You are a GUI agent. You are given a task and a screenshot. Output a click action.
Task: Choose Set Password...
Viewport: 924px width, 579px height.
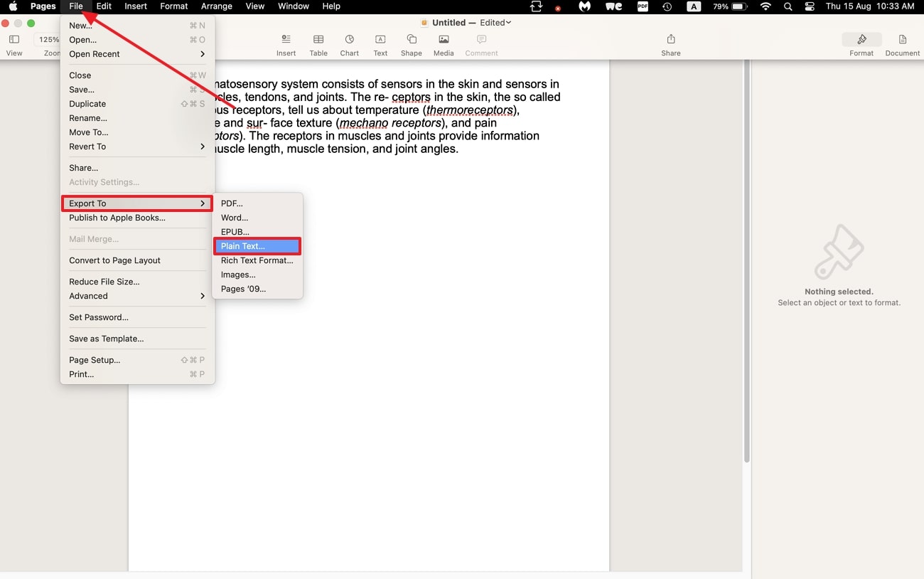point(137,317)
